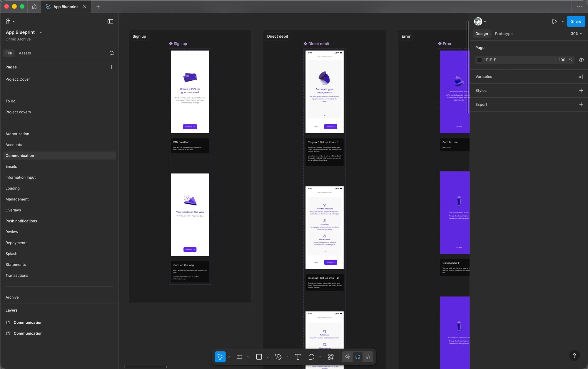Open present options chevron beside play

point(563,21)
